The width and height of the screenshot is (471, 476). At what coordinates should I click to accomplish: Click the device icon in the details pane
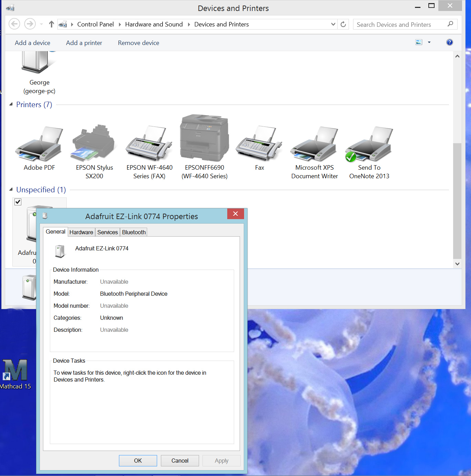[29, 288]
